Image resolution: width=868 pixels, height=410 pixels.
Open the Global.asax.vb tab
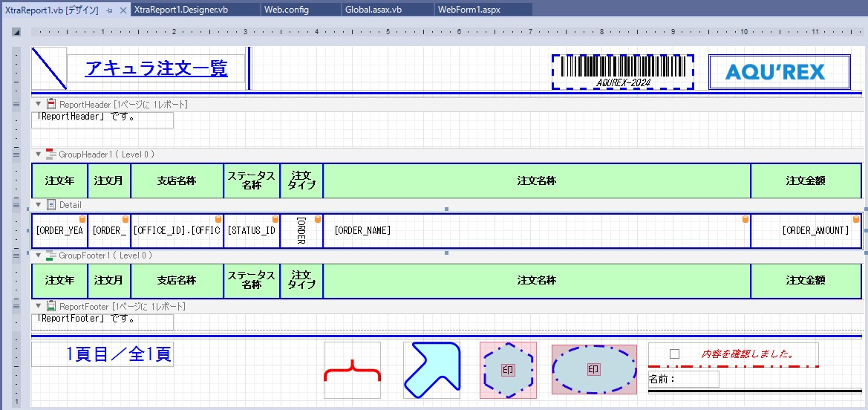pos(373,10)
